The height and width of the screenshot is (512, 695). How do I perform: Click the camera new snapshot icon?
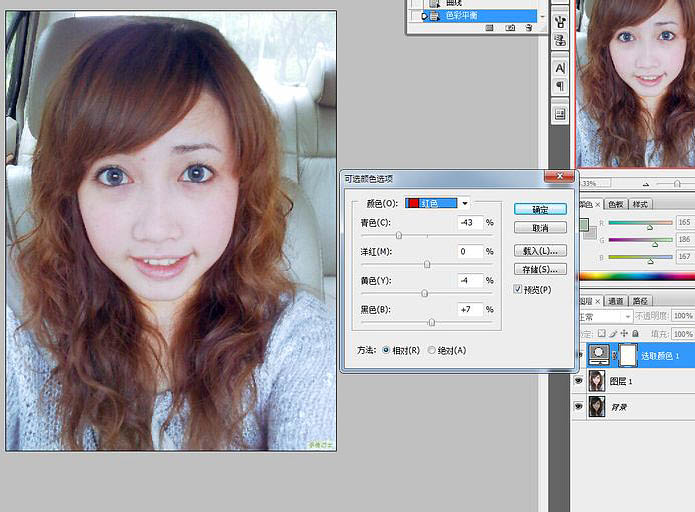click(x=510, y=28)
